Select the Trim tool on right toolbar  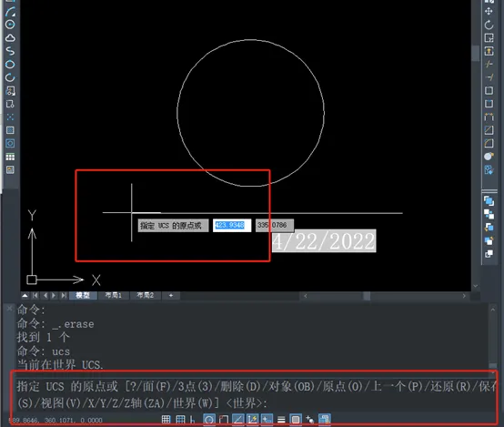(489, 65)
